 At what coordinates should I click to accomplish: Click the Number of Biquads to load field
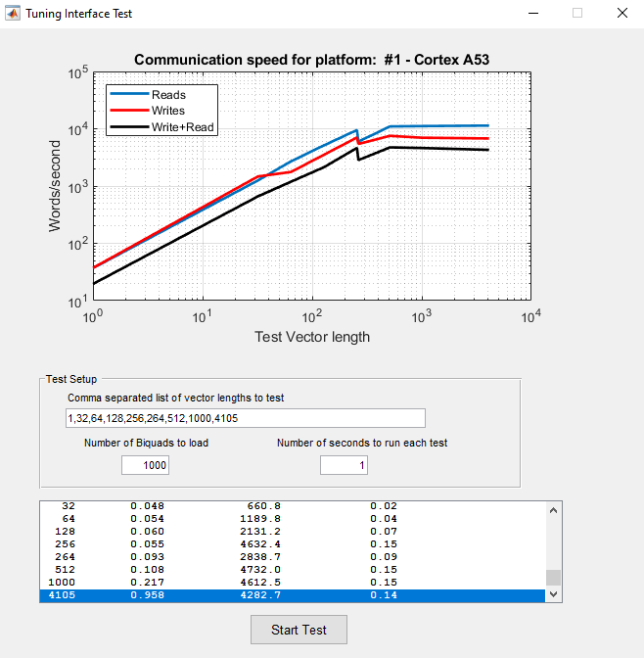[145, 466]
